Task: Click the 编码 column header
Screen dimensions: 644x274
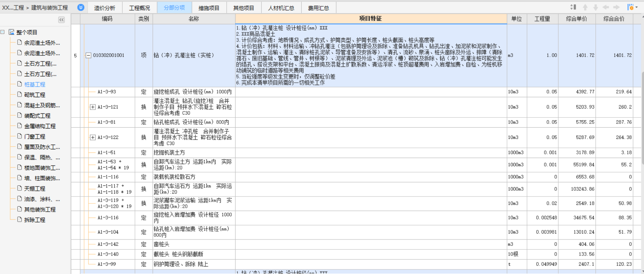Action: click(x=107, y=19)
